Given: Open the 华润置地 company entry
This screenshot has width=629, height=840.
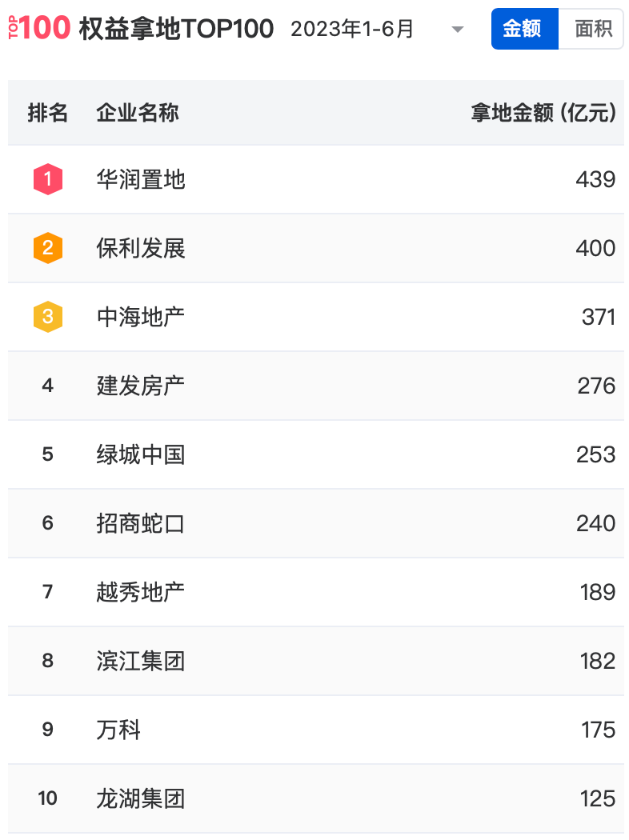Looking at the screenshot, I should click(x=141, y=179).
